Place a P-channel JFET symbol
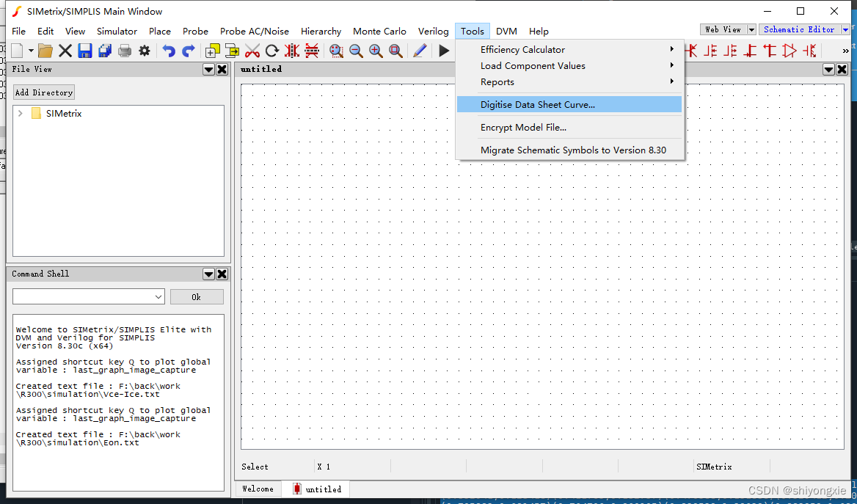Screen dimensions: 857x504 (x=770, y=51)
